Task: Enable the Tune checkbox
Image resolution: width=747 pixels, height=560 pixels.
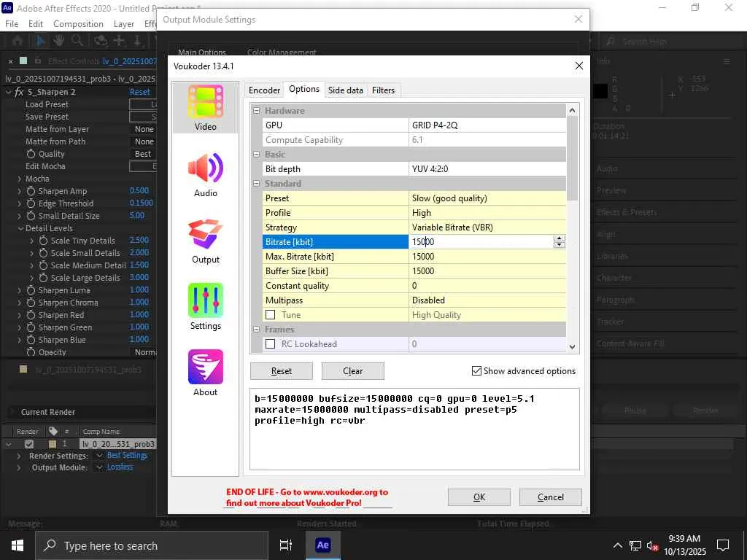Action: [270, 315]
